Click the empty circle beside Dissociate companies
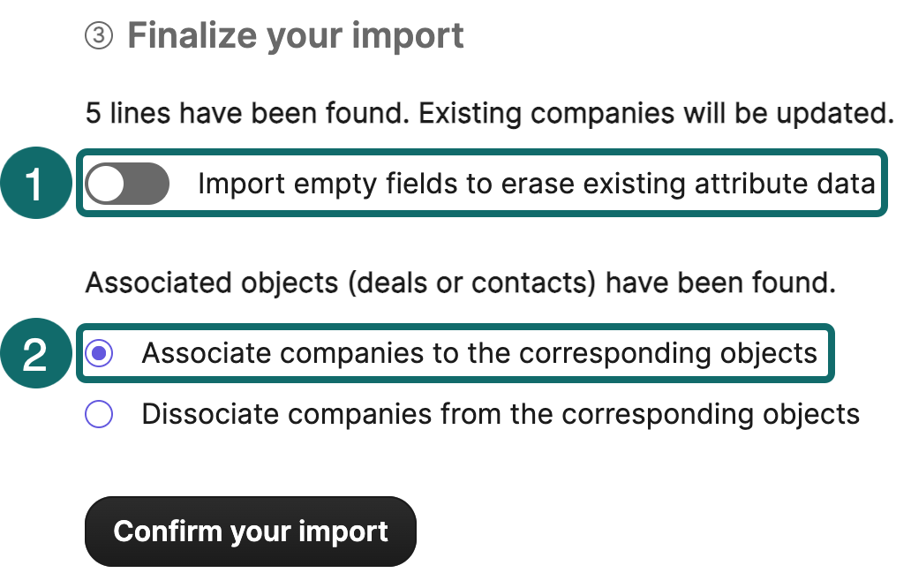911x588 pixels. [x=99, y=414]
